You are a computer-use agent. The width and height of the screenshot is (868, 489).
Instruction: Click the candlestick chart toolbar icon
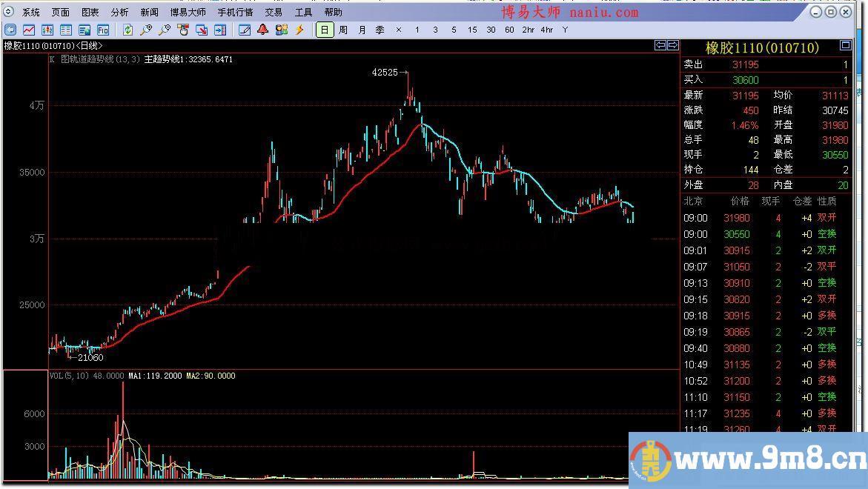tap(47, 30)
